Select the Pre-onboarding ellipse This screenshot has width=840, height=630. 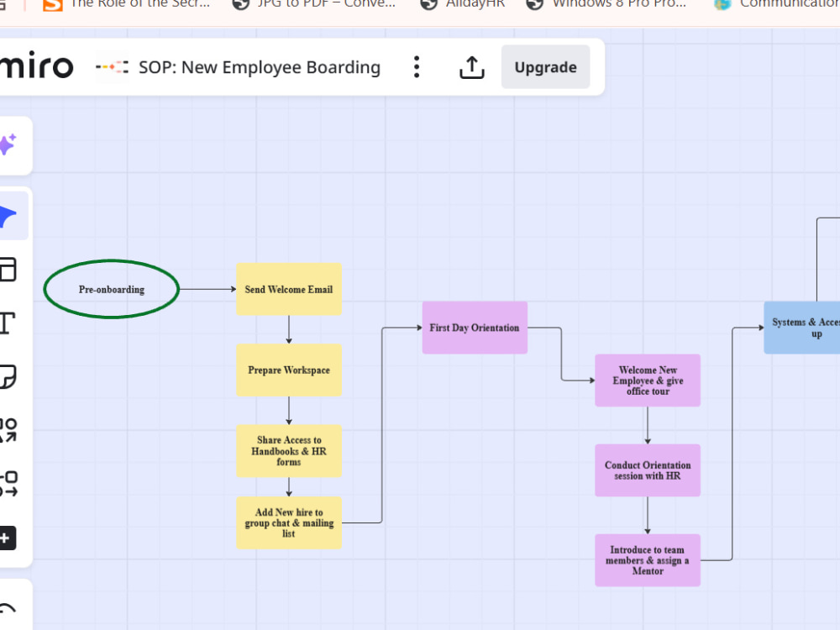(112, 289)
